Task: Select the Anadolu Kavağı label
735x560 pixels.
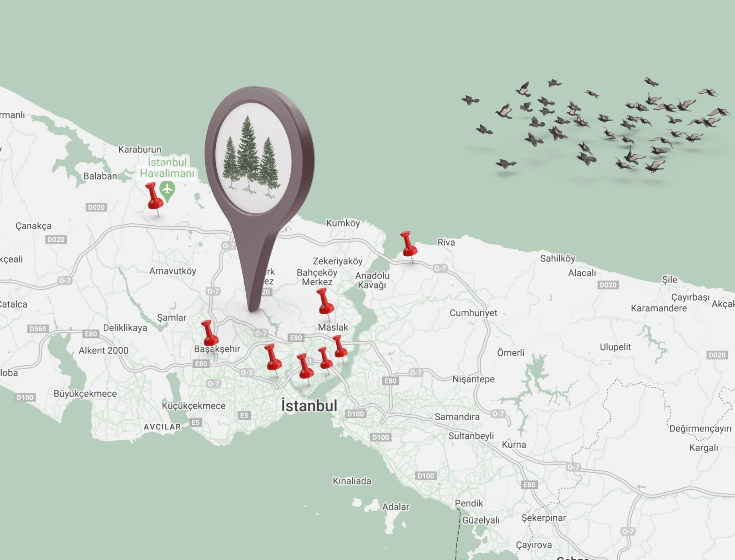Action: (372, 280)
